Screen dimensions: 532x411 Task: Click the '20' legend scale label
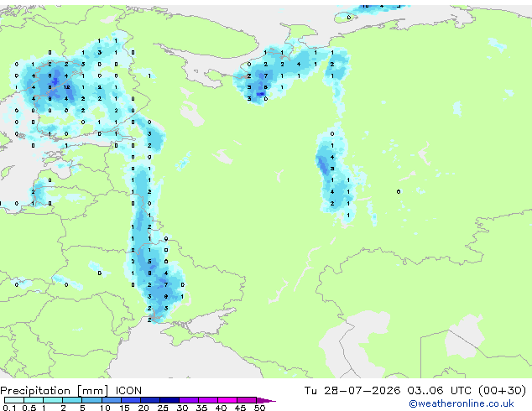pyautogui.click(x=143, y=408)
